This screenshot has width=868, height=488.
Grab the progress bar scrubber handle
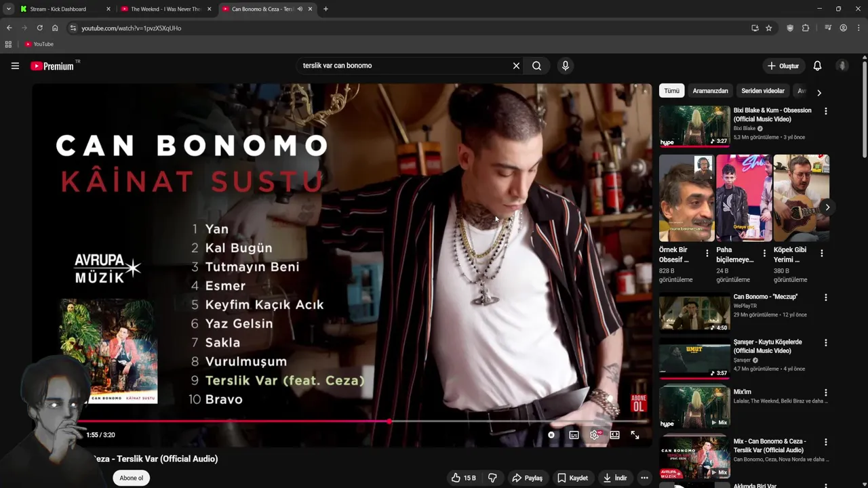pos(389,421)
